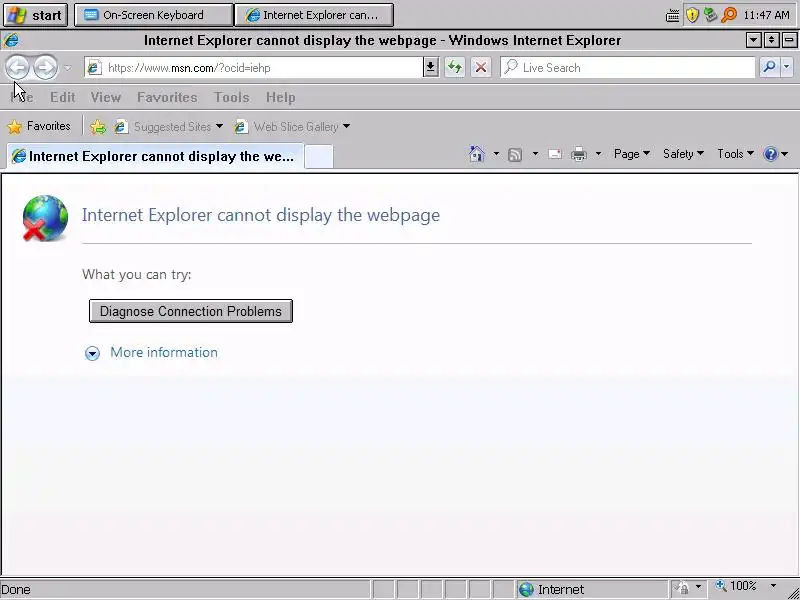Image resolution: width=800 pixels, height=600 pixels.
Task: Open the Help menu
Action: [x=280, y=97]
